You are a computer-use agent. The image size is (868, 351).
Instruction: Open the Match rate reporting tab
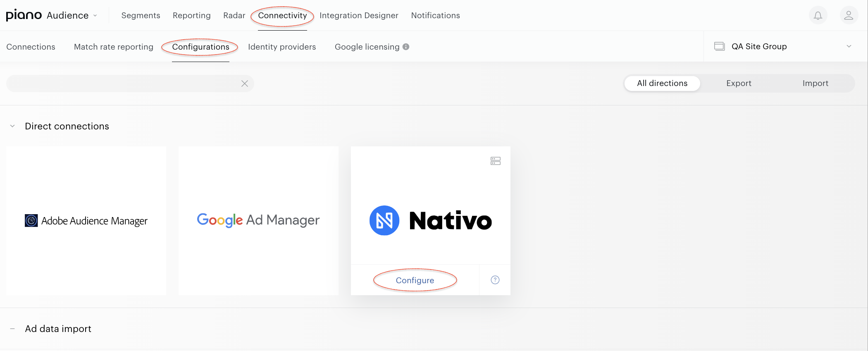point(114,47)
